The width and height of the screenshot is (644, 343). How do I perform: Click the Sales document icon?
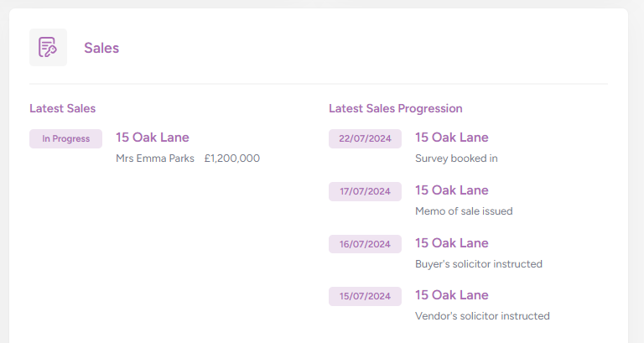click(x=48, y=48)
